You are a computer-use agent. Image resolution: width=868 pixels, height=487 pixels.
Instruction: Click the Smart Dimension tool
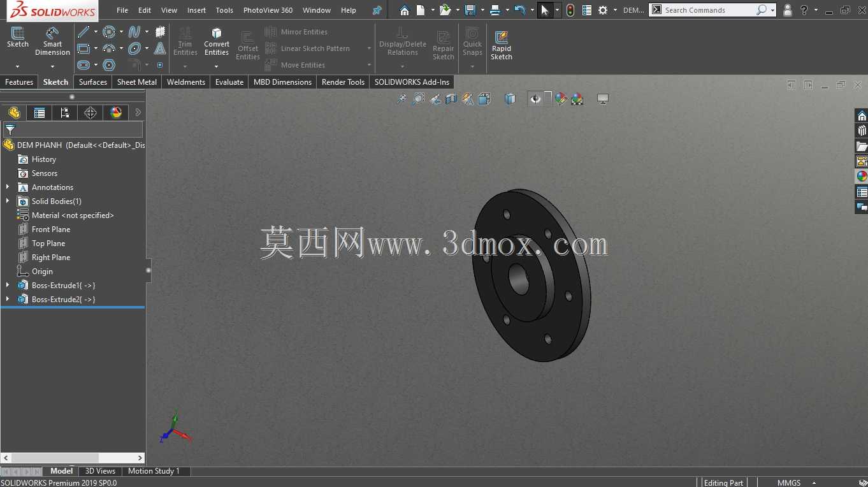coord(52,41)
